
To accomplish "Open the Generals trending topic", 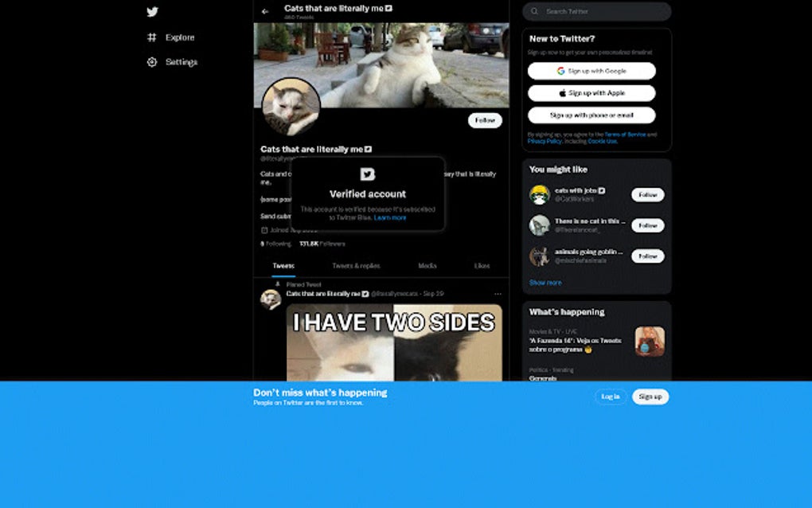I will (x=543, y=378).
